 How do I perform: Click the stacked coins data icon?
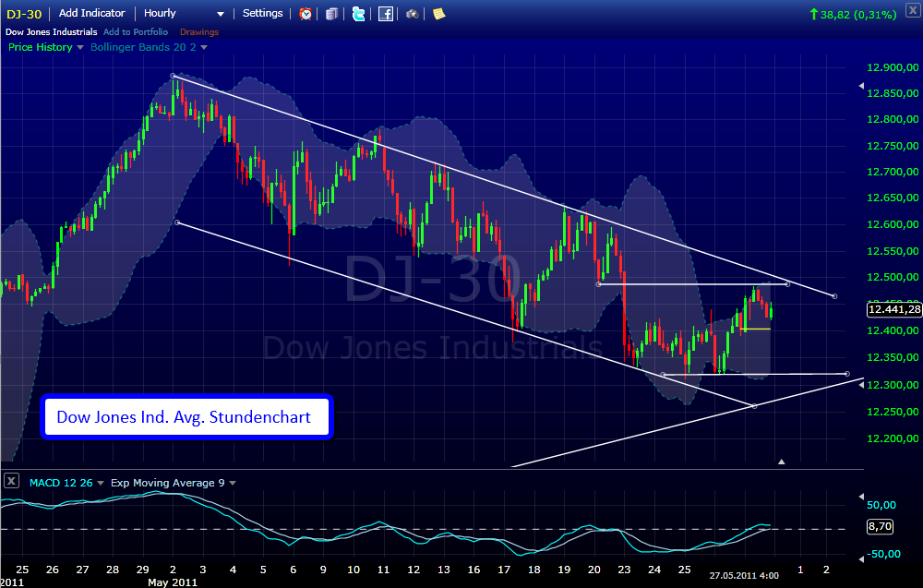point(332,14)
